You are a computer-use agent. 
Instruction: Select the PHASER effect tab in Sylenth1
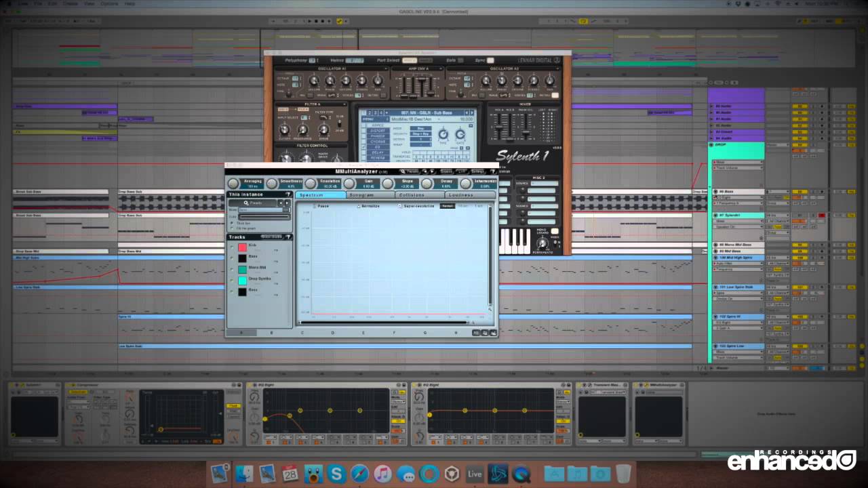(378, 136)
